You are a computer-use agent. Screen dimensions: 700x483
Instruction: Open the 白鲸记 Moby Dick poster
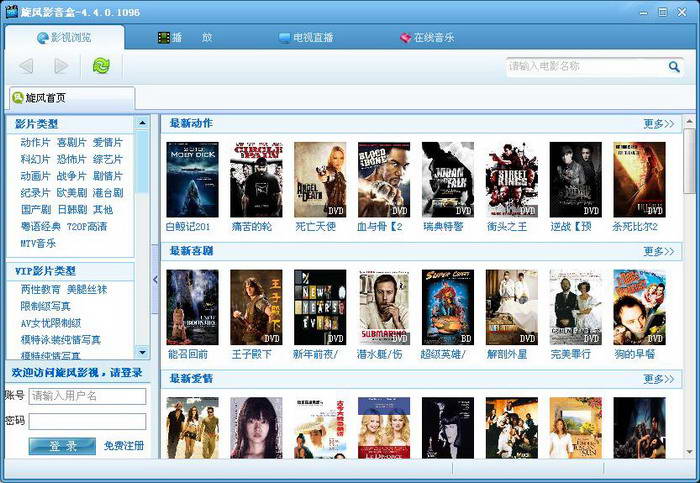192,180
